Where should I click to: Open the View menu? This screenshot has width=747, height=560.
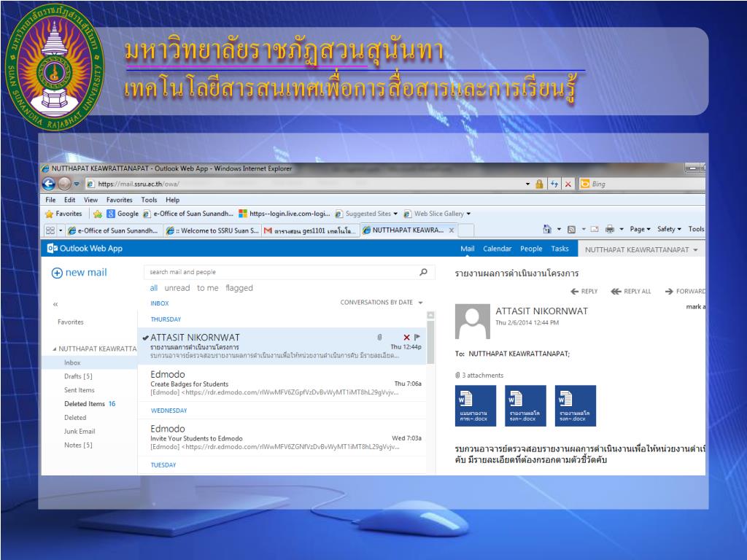coord(90,200)
